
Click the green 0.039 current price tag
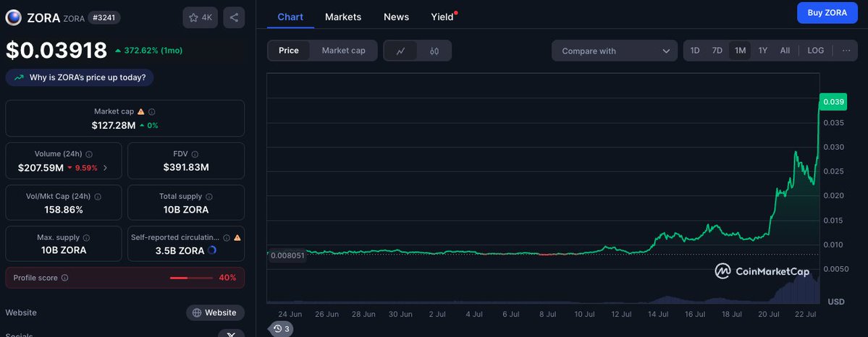click(833, 102)
